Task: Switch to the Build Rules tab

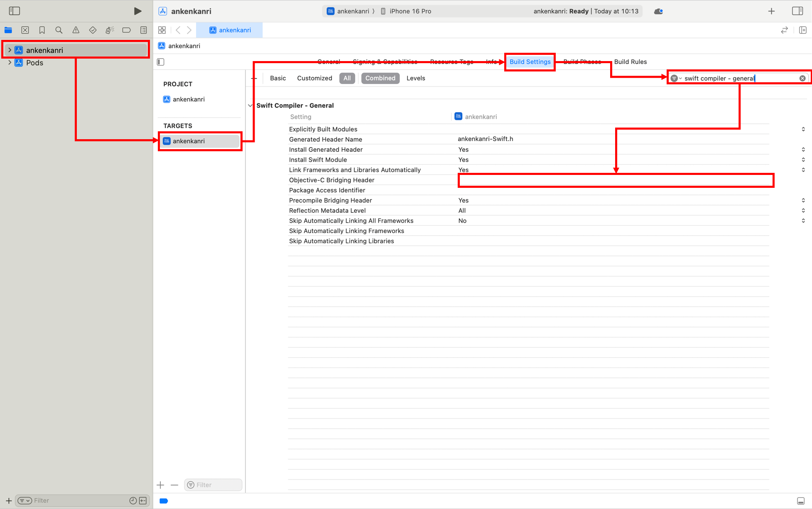Action: pos(630,61)
